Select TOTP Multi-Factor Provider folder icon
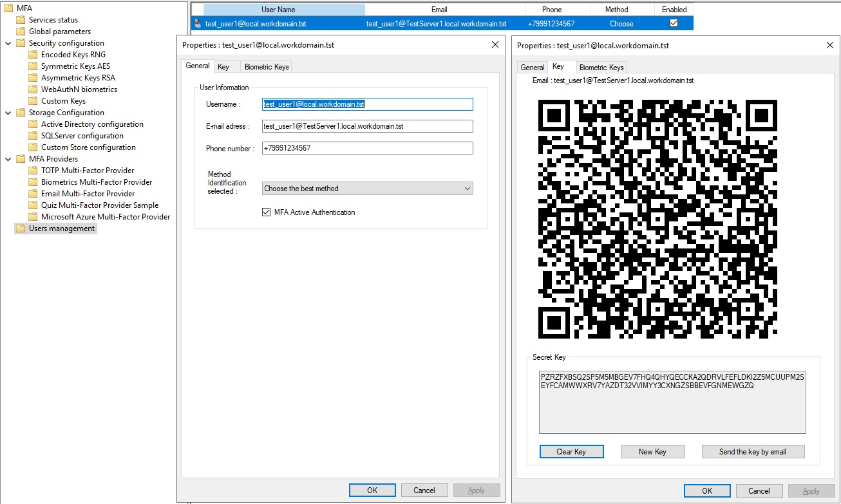Viewport: 841px width, 504px height. click(33, 171)
